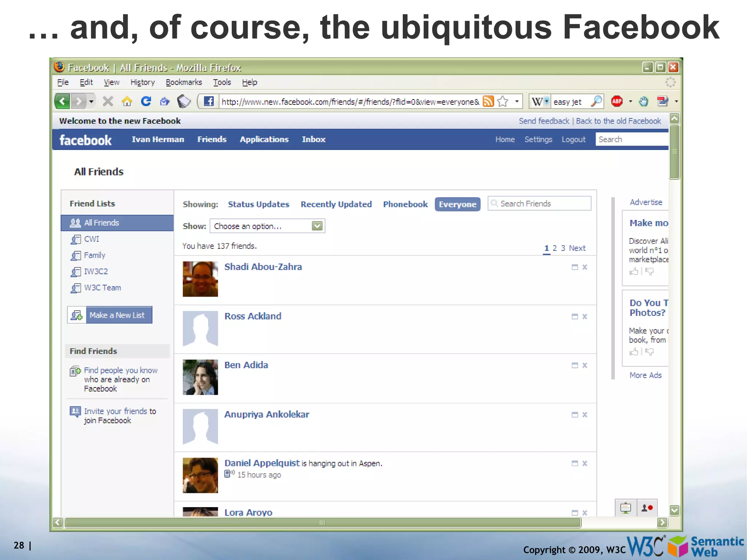
Task: Click the Find people you know icon
Action: pos(75,371)
